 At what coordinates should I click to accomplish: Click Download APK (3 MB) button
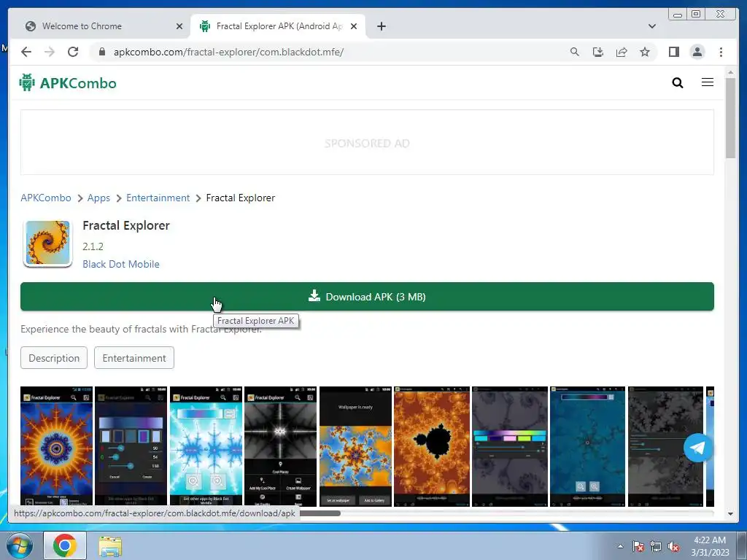coord(367,297)
